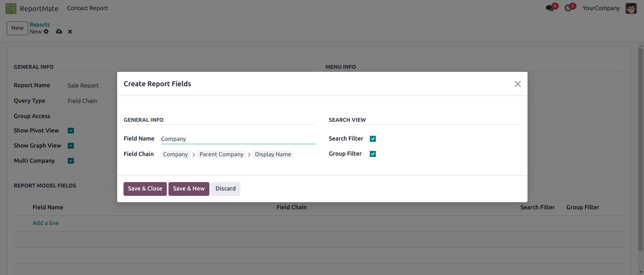The image size is (644, 275).
Task: Open the Contact Report menu
Action: pyautogui.click(x=87, y=8)
